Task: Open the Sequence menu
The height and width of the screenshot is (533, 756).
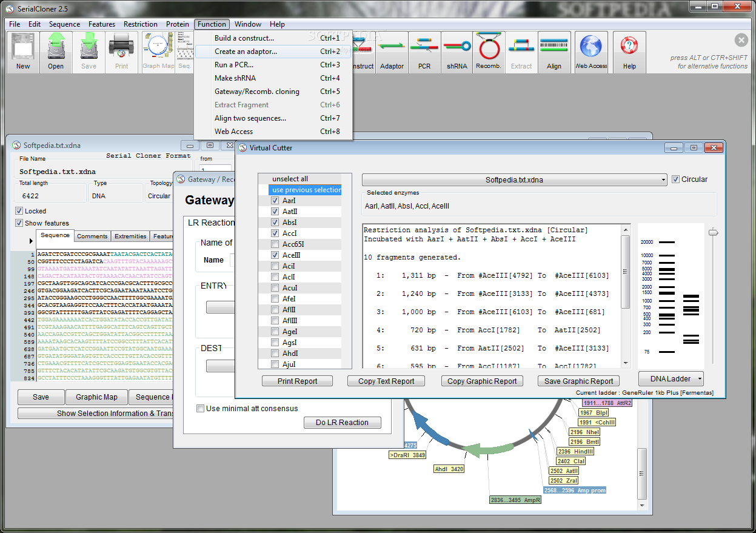Action: click(64, 24)
